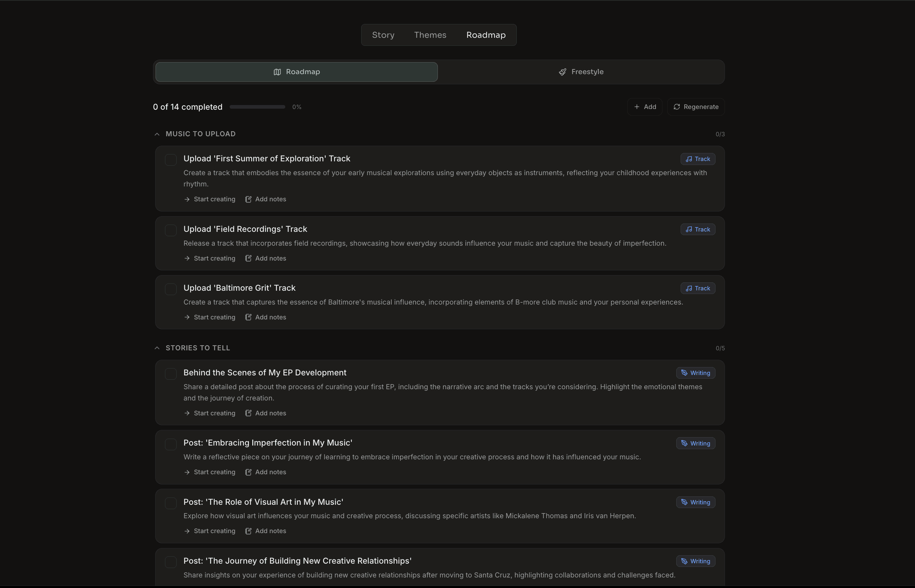Click the rocket icon beside Freestyle
This screenshot has height=588, width=915.
pyautogui.click(x=562, y=72)
